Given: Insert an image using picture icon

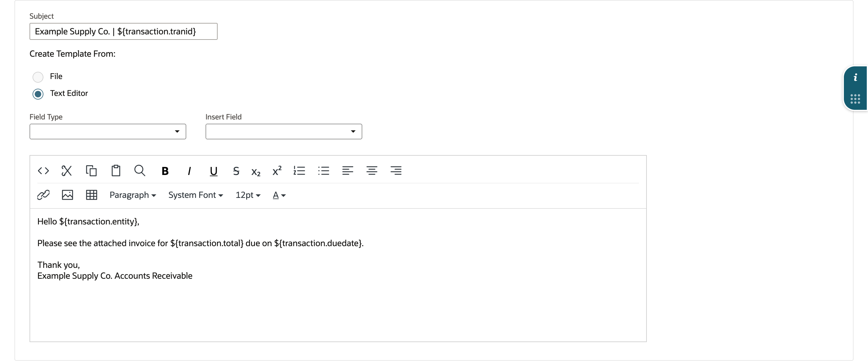Looking at the screenshot, I should click(68, 195).
